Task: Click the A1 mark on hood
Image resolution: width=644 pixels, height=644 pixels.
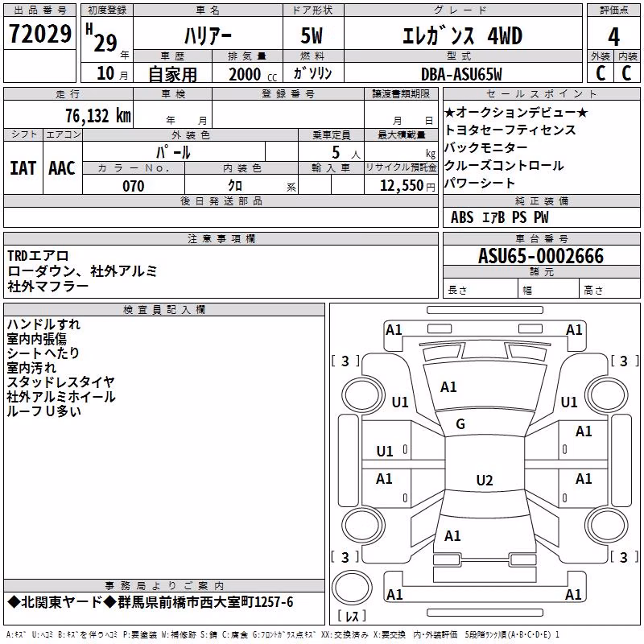Action: click(x=448, y=387)
